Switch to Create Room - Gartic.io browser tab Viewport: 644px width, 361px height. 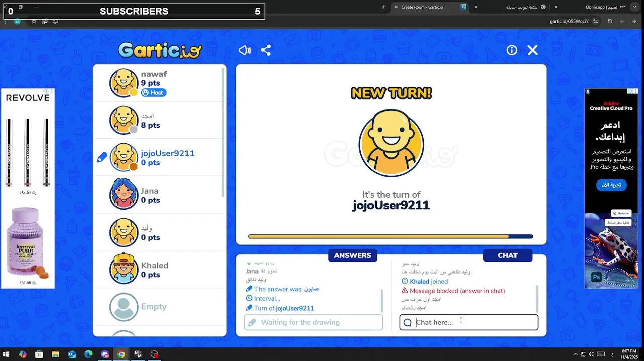coord(429,7)
